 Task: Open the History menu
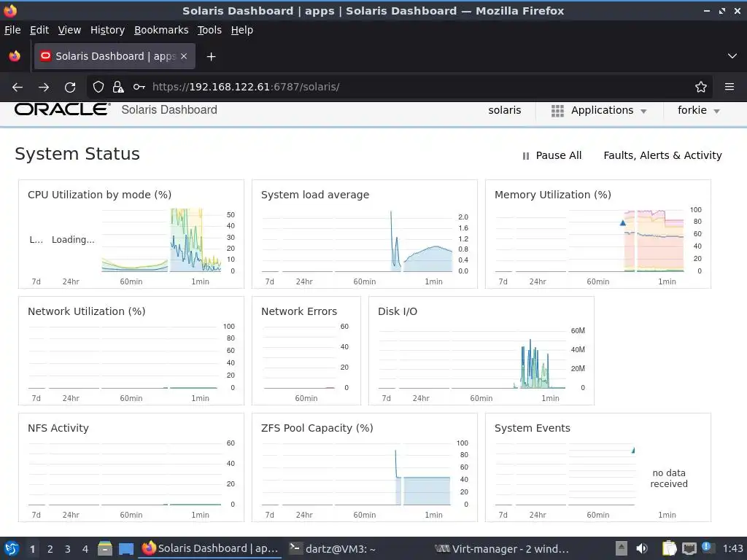click(107, 30)
